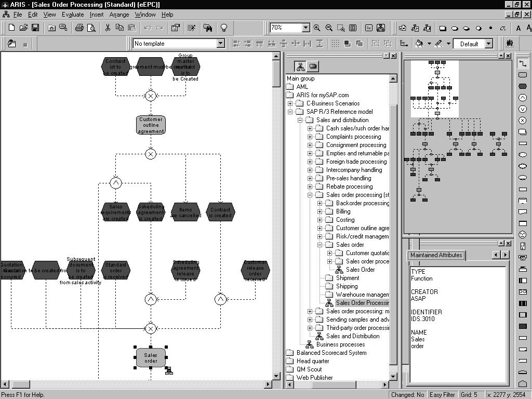Open fill color arrow dropdown
532x399 pixels.
(429, 44)
